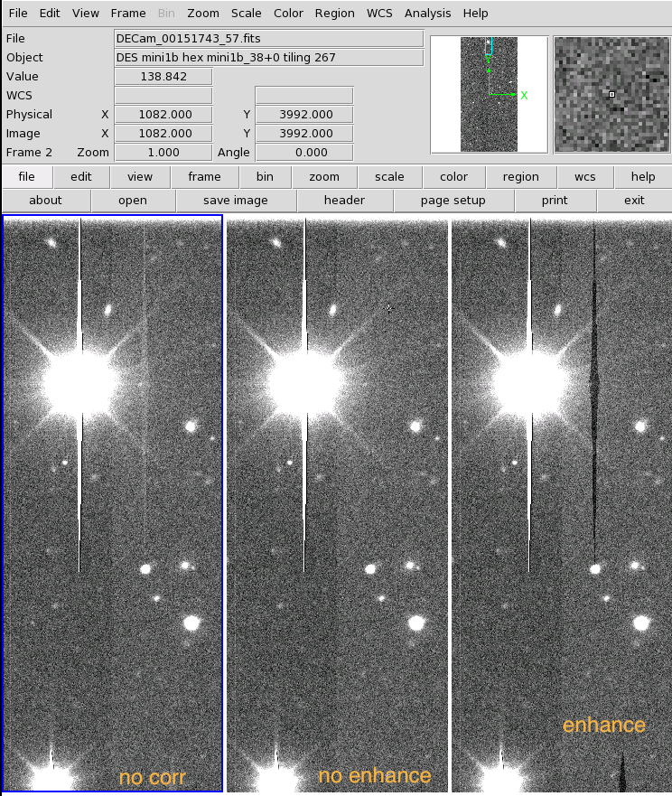Click the 'exit' button

coord(633,201)
